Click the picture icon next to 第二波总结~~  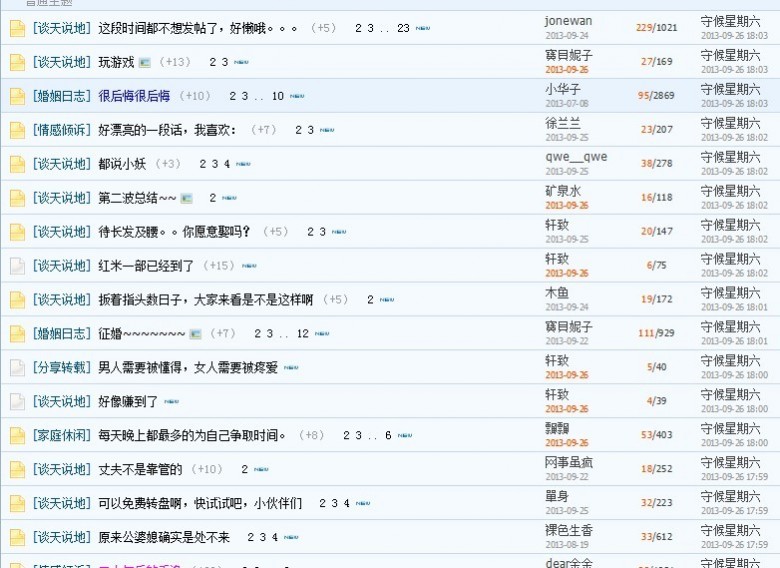(187, 198)
